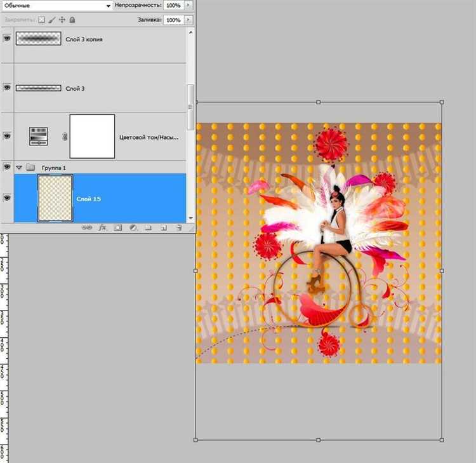The image size is (476, 463).
Task: Click Hue/Saturation adjustment icon
Action: [x=38, y=136]
